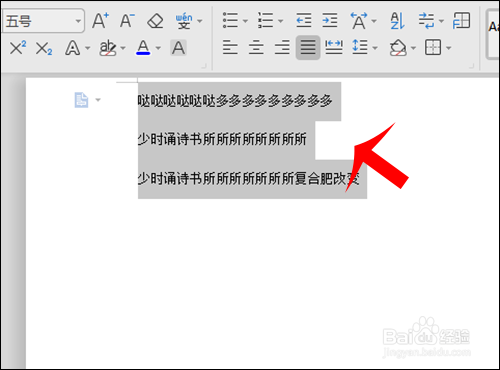Decrease font size with the A- icon
The height and width of the screenshot is (370, 500).
pyautogui.click(x=127, y=21)
